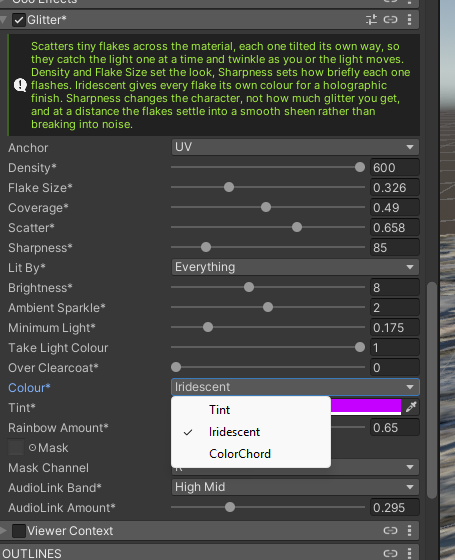Click the Take Light Colour value field 1
455x560 pixels.
(x=395, y=348)
